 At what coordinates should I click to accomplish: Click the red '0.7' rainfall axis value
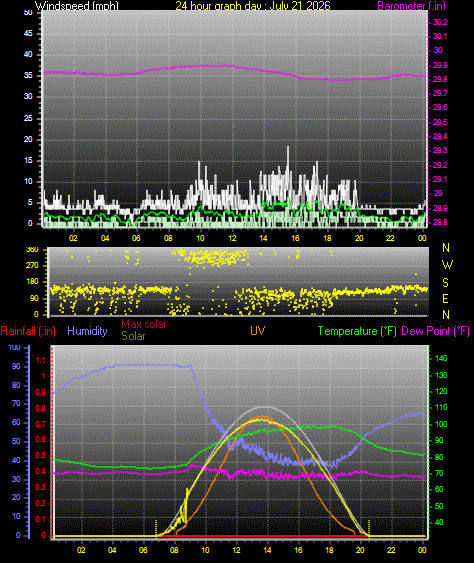(41, 424)
